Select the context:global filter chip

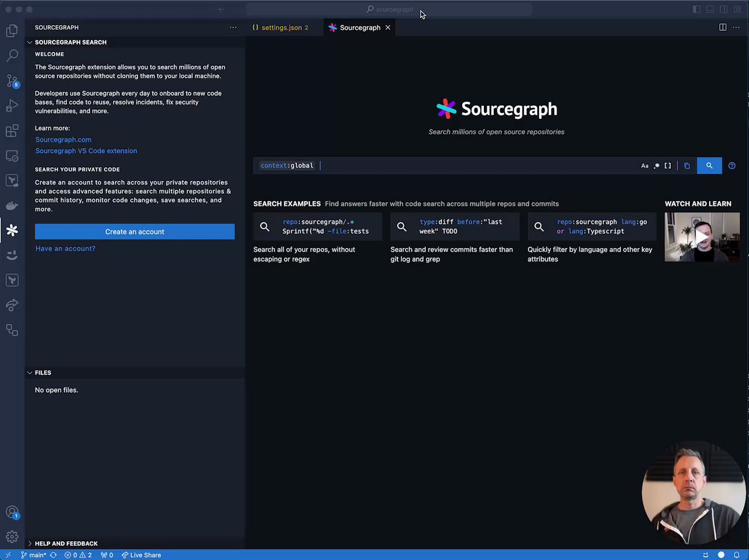287,166
